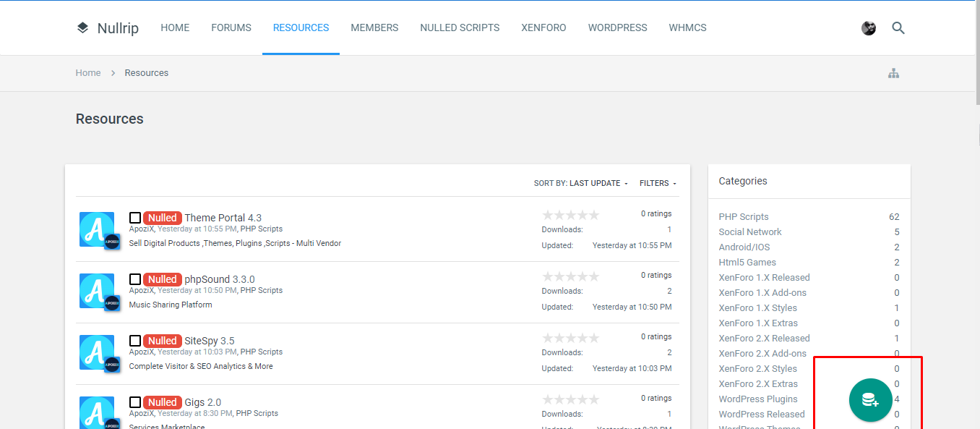
Task: Open the XenForo 1.X Styles category
Action: tap(758, 308)
